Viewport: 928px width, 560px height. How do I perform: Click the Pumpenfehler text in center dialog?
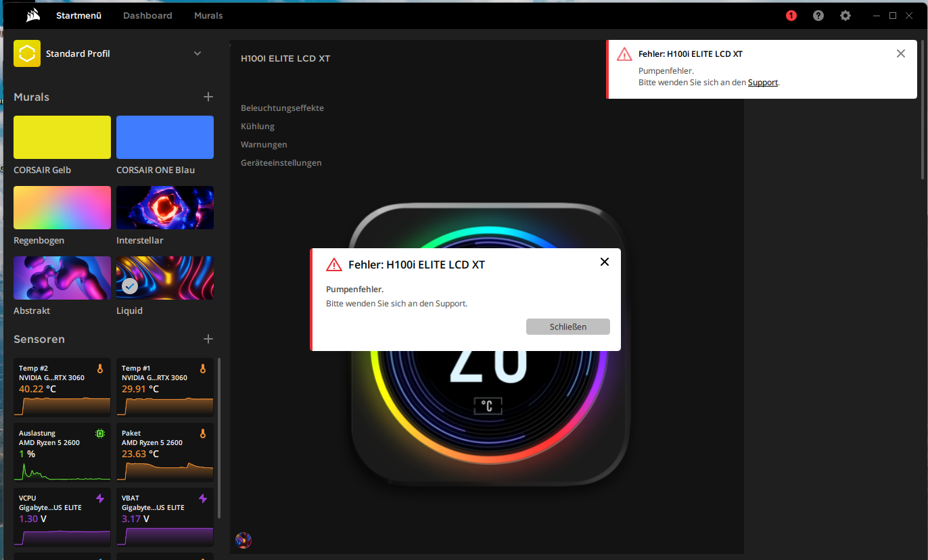(x=354, y=289)
